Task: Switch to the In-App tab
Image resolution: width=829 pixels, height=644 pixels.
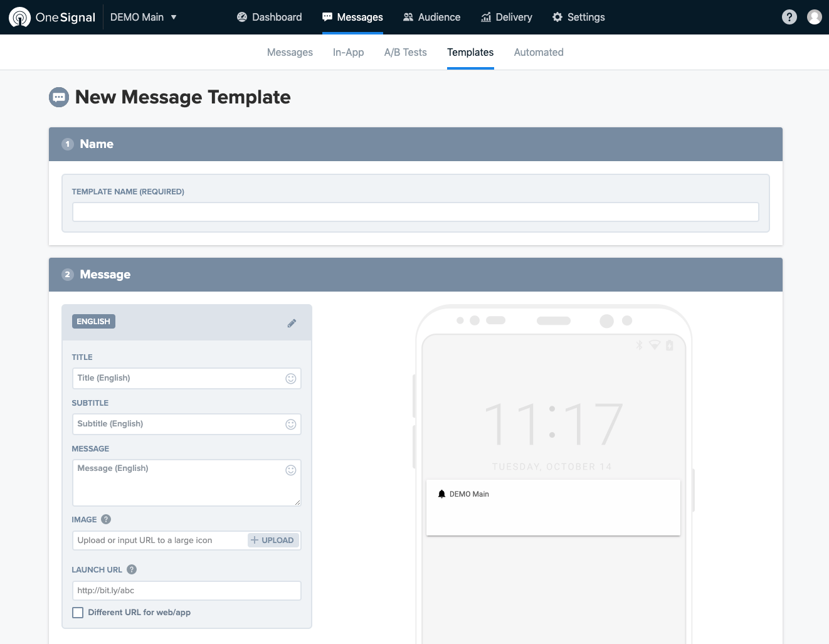Action: pos(349,52)
